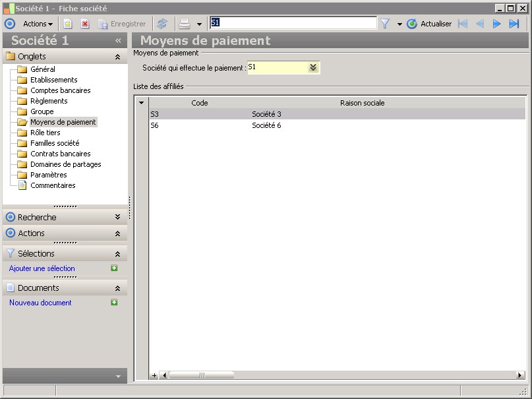Click the Paramètres folder icon
This screenshot has height=399, width=532.
[22, 174]
